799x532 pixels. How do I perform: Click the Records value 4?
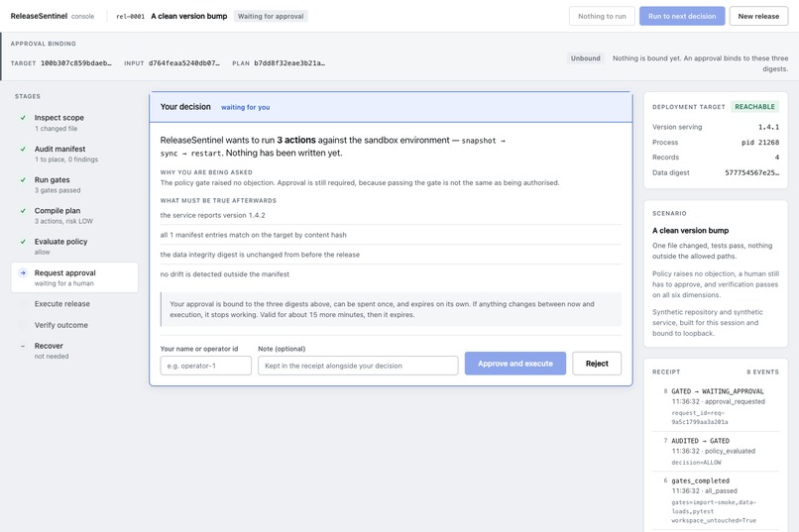click(776, 158)
